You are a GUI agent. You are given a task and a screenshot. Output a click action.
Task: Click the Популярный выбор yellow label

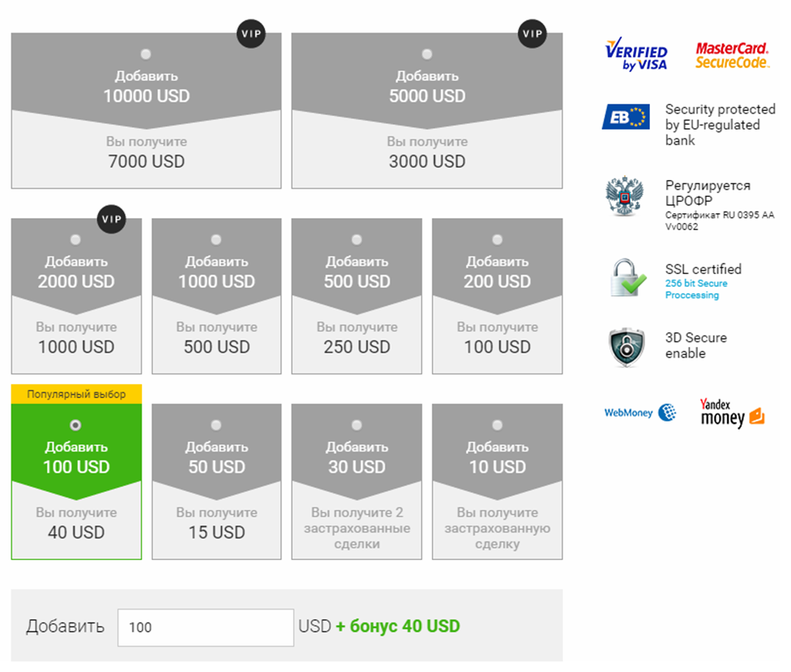[x=76, y=394]
